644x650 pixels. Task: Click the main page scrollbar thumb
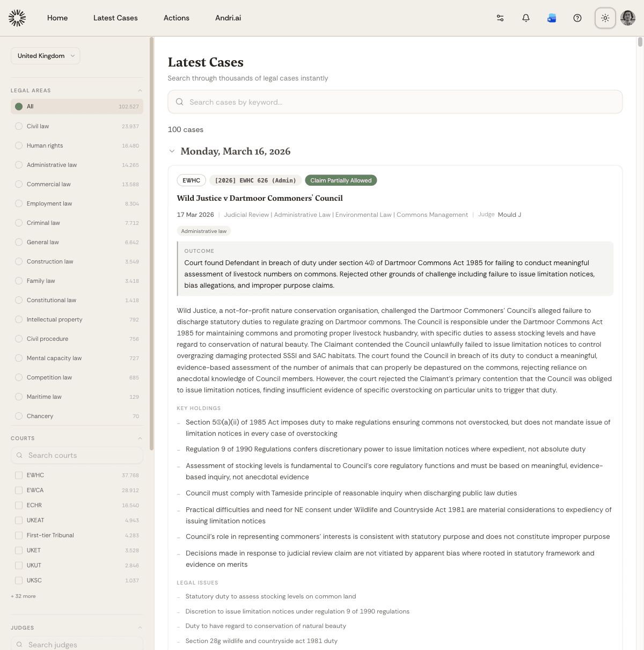tap(640, 42)
